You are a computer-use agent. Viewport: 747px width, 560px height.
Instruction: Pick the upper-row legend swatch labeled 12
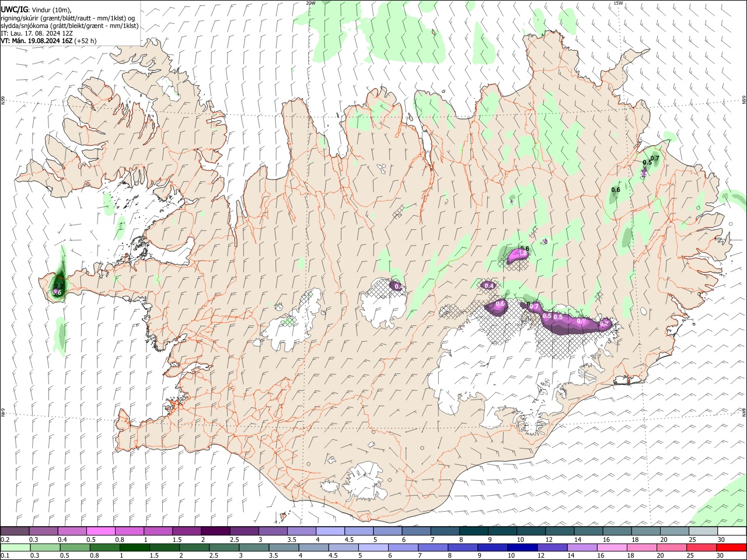560,531
